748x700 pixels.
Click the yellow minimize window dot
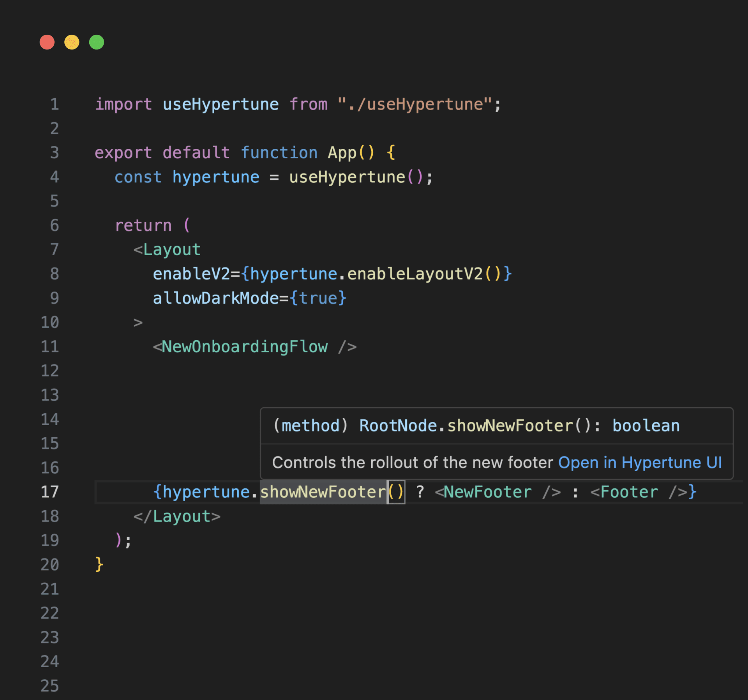[x=72, y=42]
